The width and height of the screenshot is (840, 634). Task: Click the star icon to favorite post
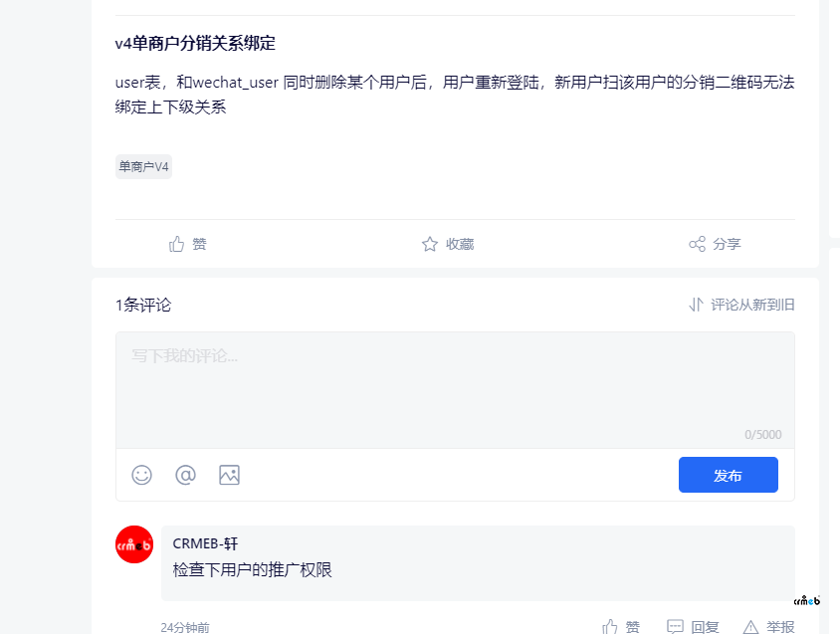430,244
